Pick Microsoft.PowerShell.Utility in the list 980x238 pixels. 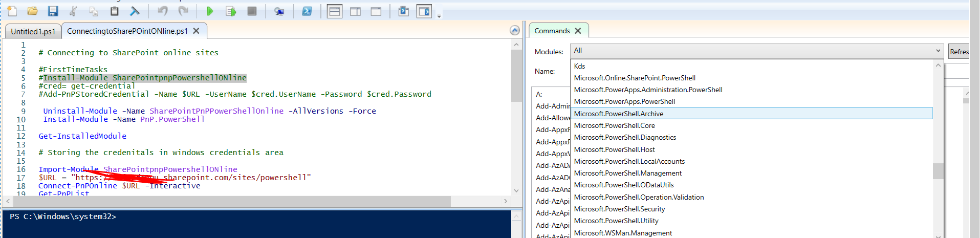(x=751, y=221)
